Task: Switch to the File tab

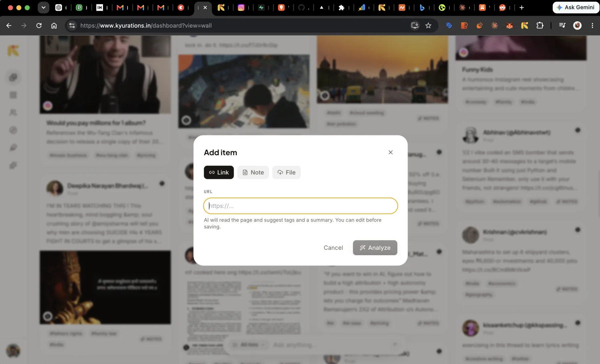Action: pyautogui.click(x=286, y=172)
